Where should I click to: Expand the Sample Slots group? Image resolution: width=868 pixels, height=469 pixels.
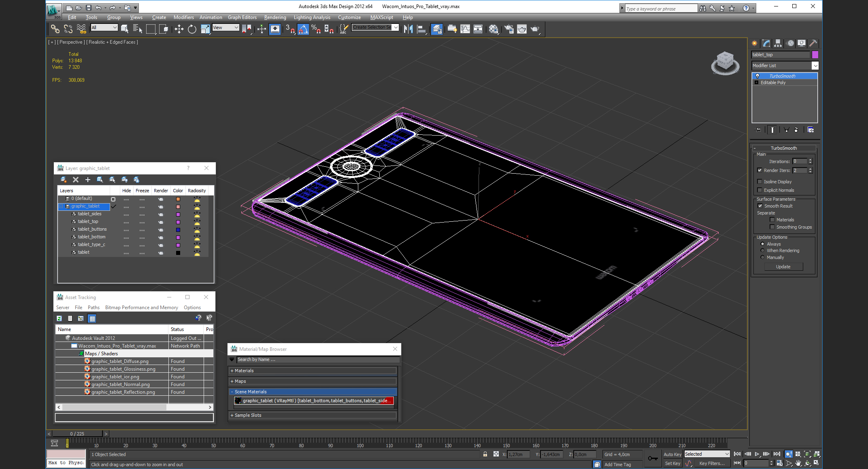[x=313, y=415]
